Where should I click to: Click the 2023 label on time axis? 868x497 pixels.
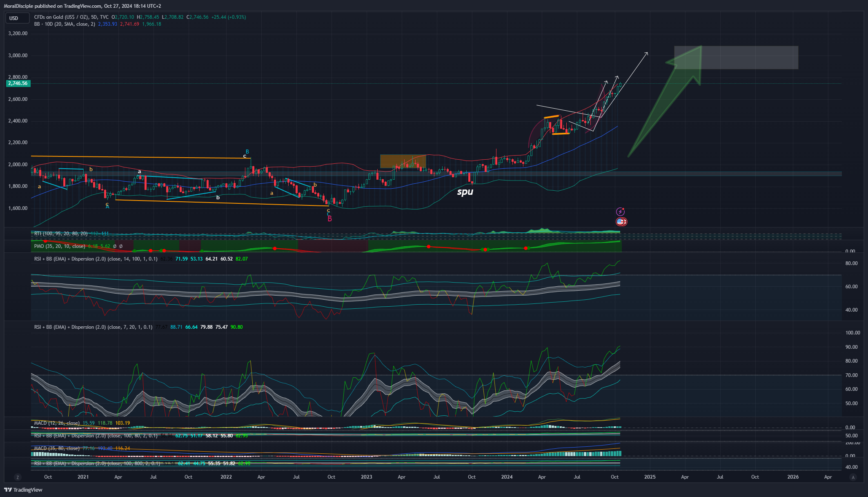tap(367, 477)
